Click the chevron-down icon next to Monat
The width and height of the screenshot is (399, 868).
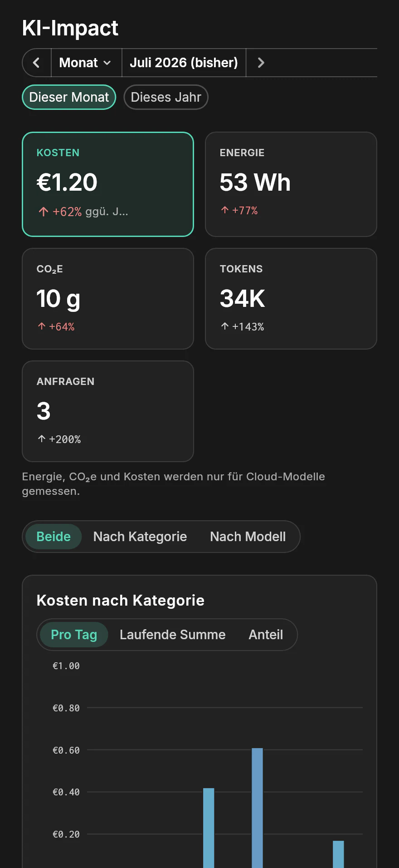pyautogui.click(x=107, y=63)
